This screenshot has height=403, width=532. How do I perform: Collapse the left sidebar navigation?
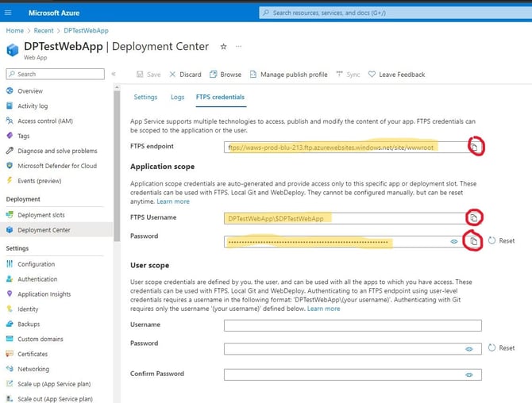click(x=114, y=74)
